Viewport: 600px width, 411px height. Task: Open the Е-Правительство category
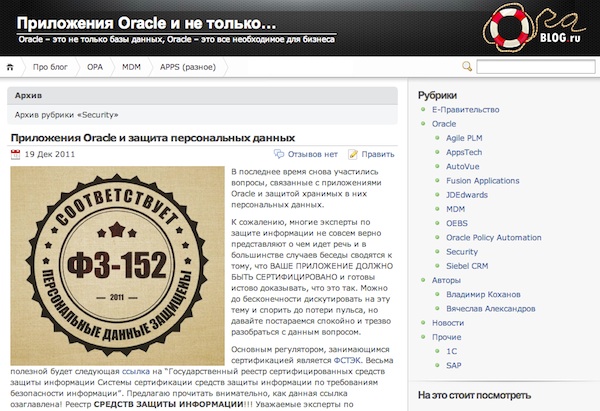coord(465,110)
